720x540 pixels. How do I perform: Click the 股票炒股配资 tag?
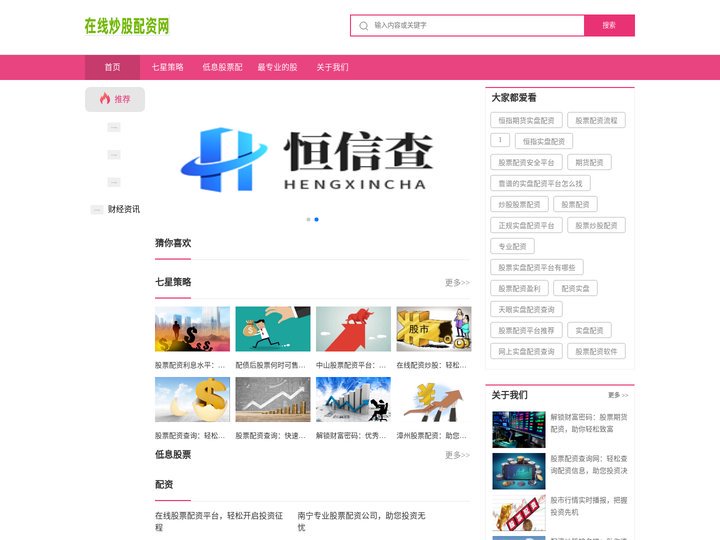[x=596, y=225]
